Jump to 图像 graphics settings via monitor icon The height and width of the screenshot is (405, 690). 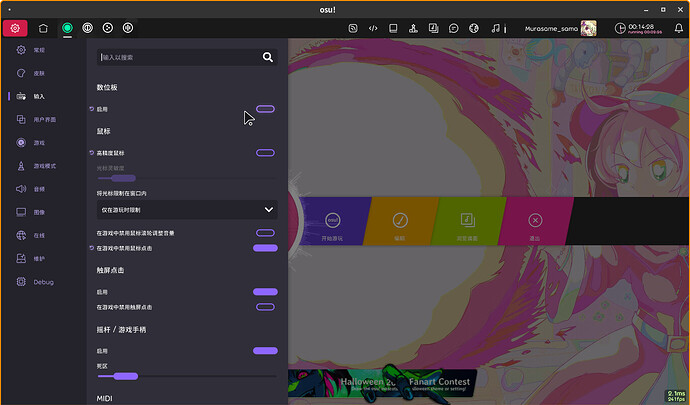[21, 212]
